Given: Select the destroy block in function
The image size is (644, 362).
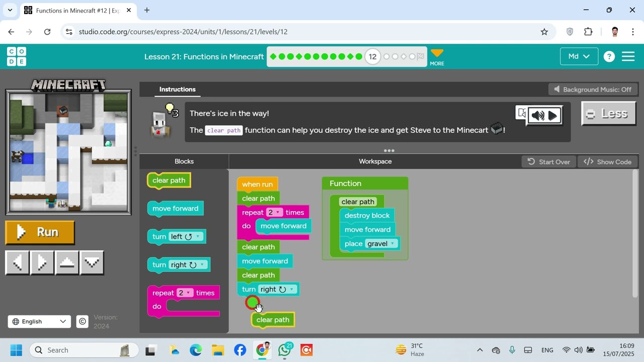Looking at the screenshot, I should tap(367, 216).
